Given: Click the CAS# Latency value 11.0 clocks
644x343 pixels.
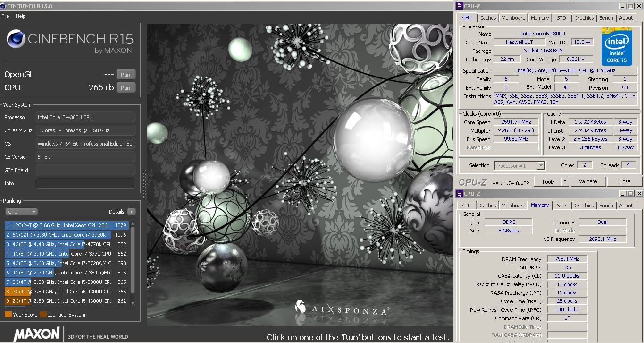Looking at the screenshot, I should 567,276.
